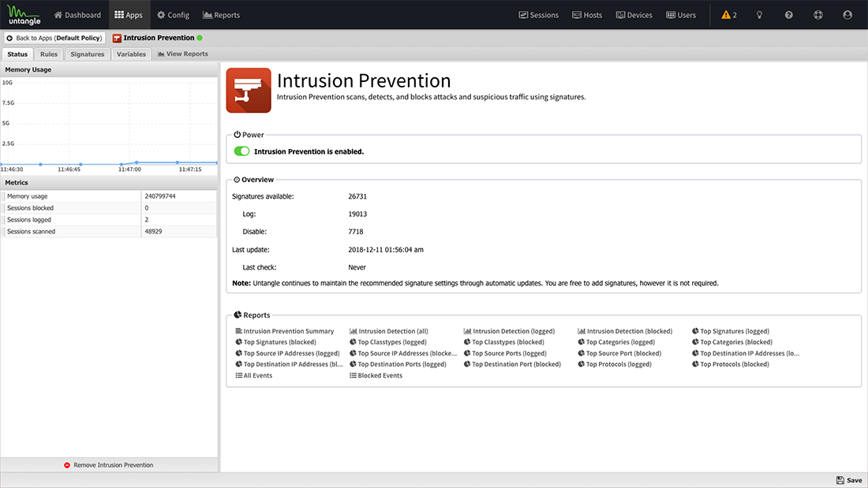Open the Config menu
The image size is (868, 488).
click(x=174, y=15)
